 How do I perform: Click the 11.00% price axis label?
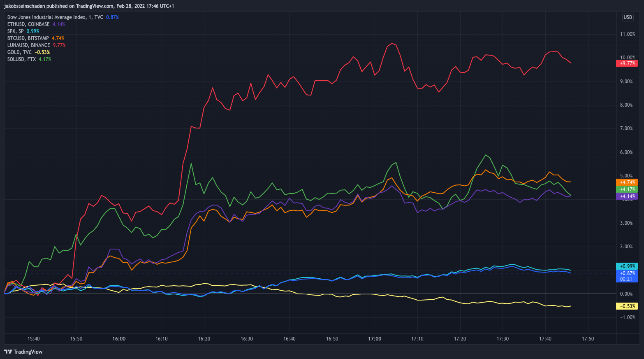628,34
